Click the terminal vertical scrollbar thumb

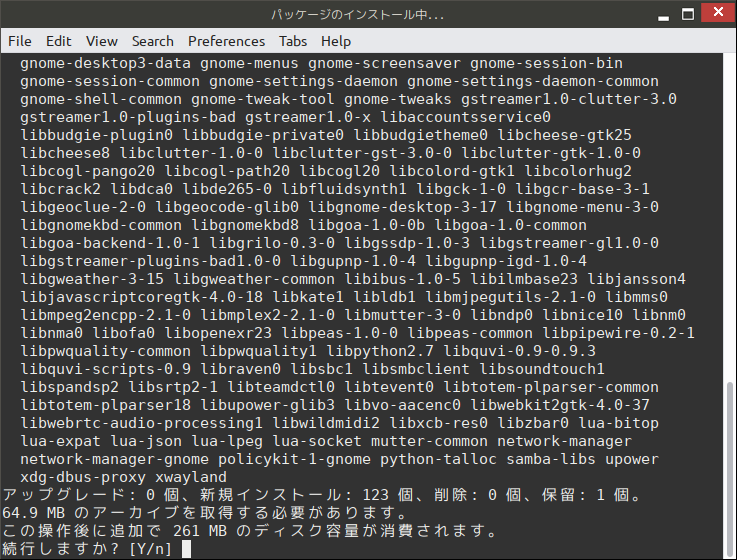point(729,468)
